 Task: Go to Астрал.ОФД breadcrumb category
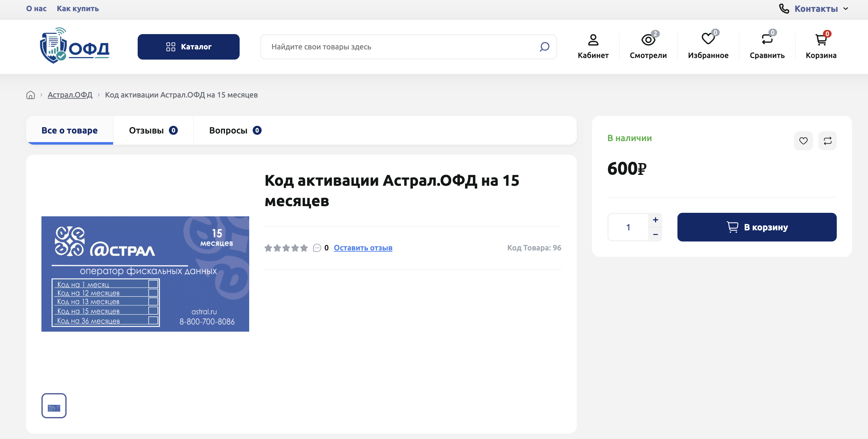[70, 95]
